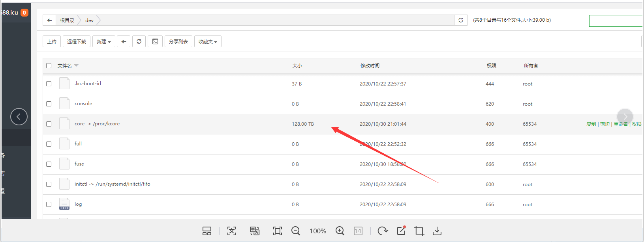The height and width of the screenshot is (242, 644).
Task: Check the box for the log file
Action: coord(49,205)
